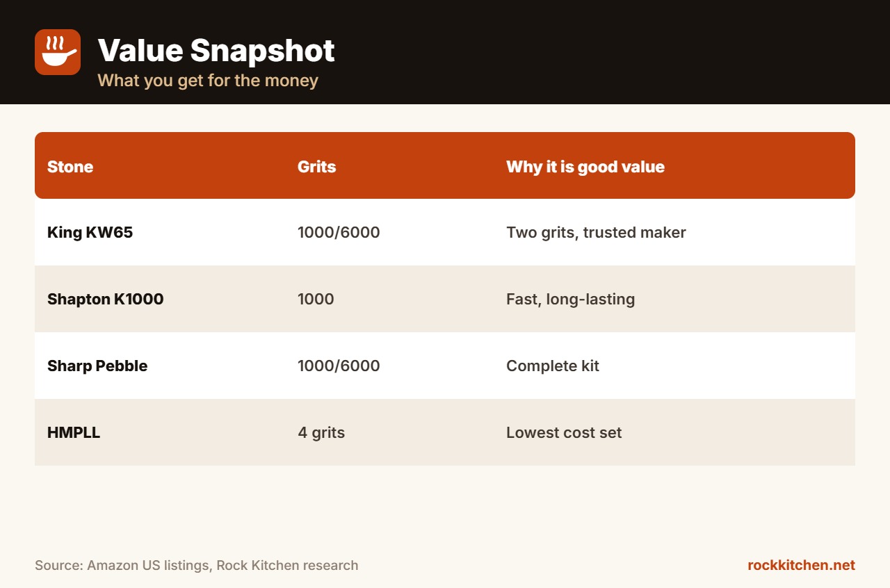Click the Sharp Pebble stone name
890x588 pixels.
97,366
